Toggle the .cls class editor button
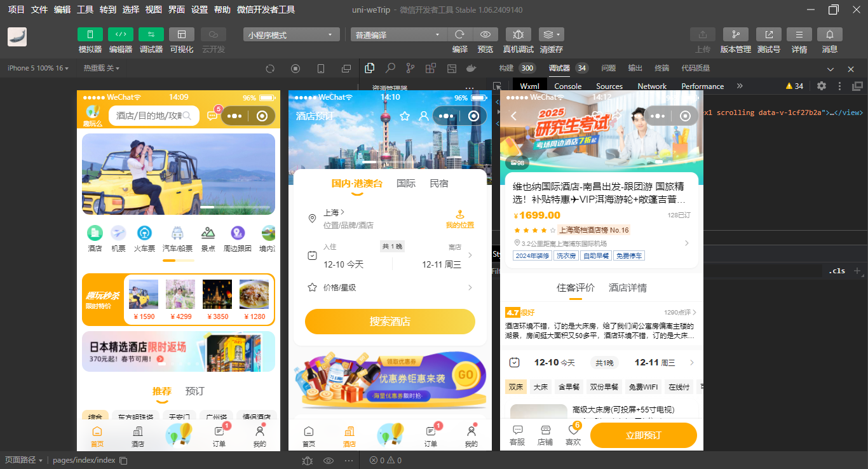 [x=837, y=271]
